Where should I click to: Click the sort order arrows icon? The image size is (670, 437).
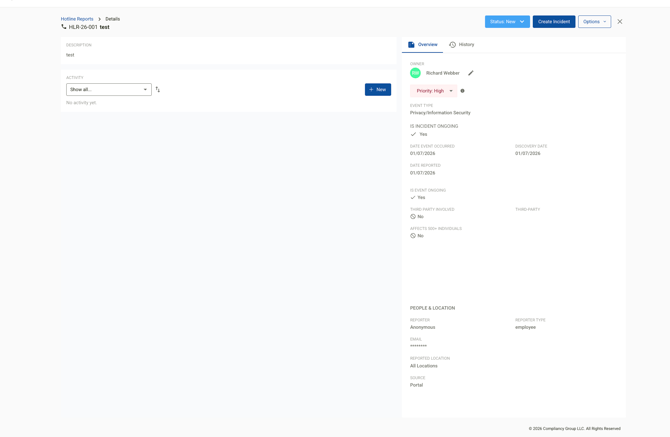coord(157,89)
